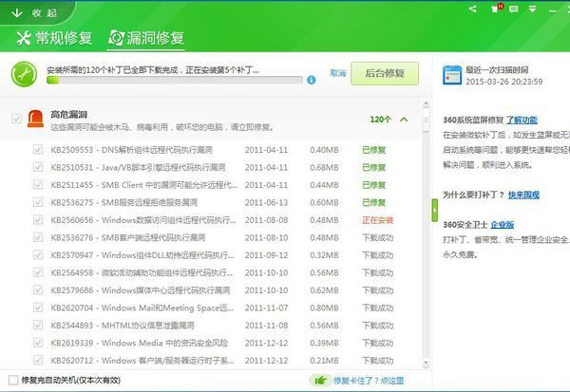Select the KB2560656 Windows patch name
The width and height of the screenshot is (570, 392).
pyautogui.click(x=143, y=220)
